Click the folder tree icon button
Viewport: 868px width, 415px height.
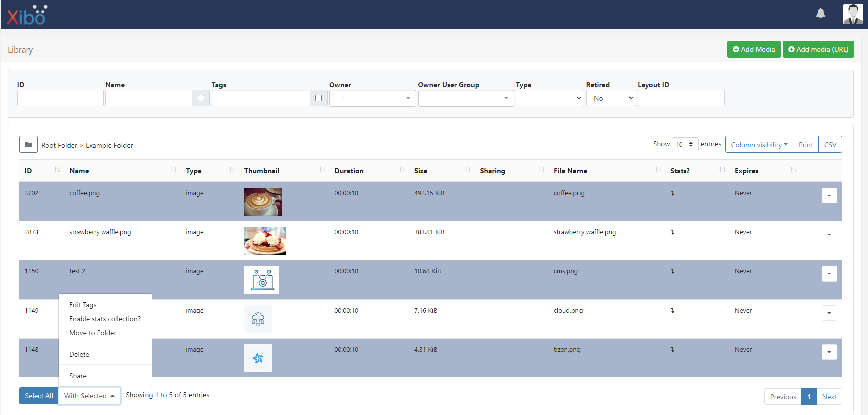[x=29, y=145]
